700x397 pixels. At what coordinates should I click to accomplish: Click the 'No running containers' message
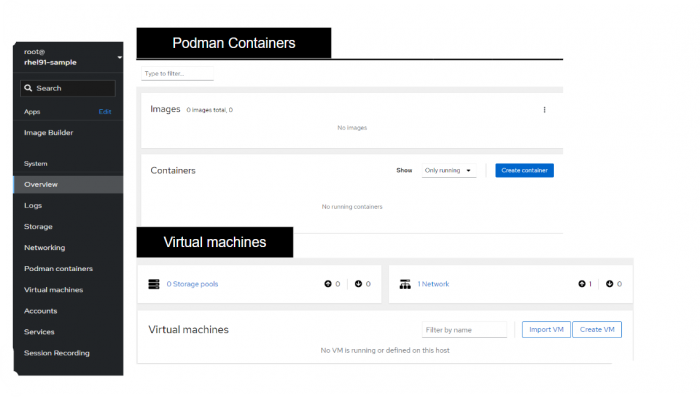click(352, 207)
